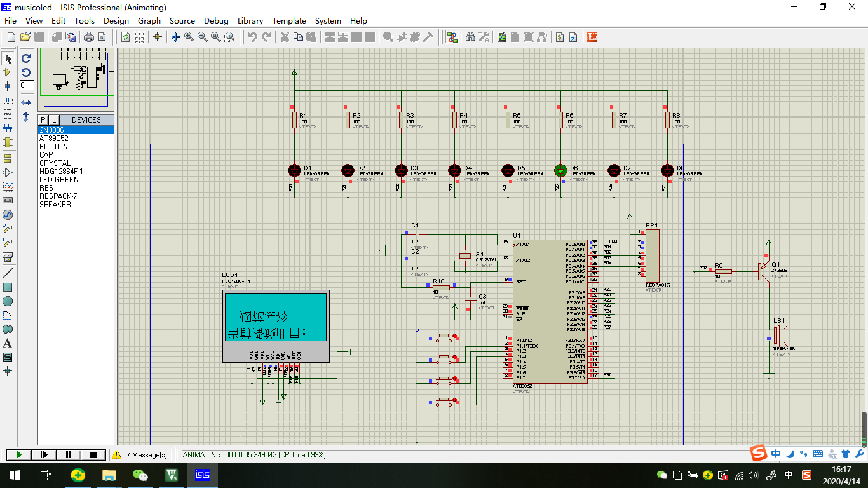The image size is (868, 488).
Task: Zoom to a selected area
Action: pos(229,37)
